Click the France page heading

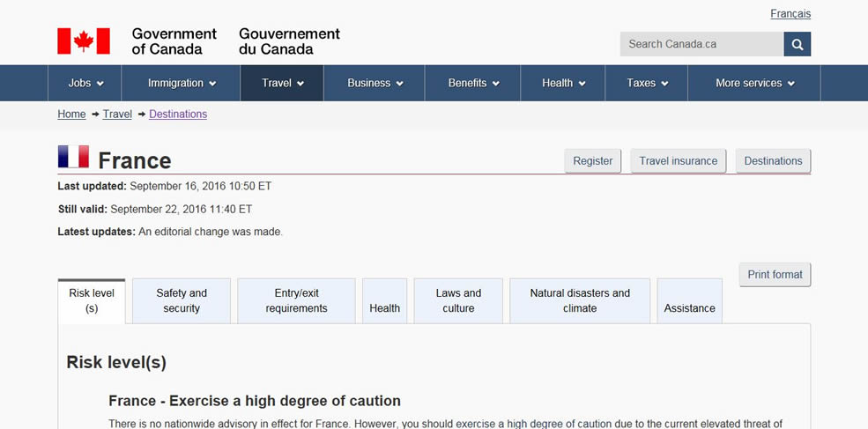coord(135,161)
